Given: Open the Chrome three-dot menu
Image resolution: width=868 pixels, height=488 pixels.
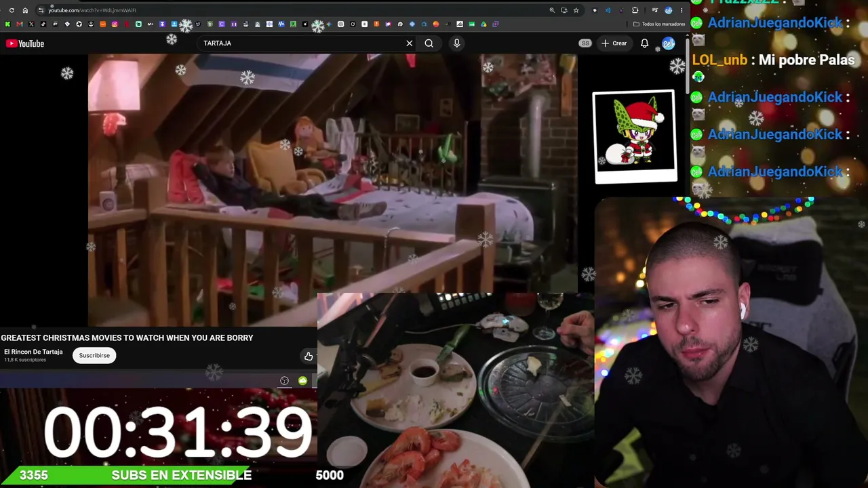Looking at the screenshot, I should coord(682,10).
